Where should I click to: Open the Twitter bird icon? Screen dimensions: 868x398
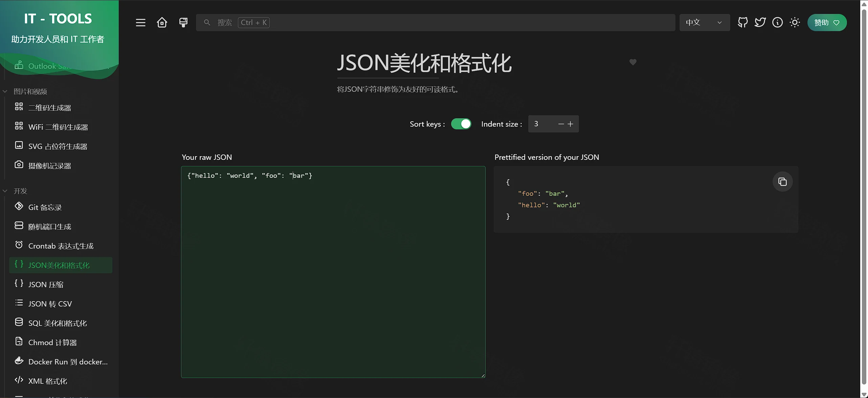pyautogui.click(x=760, y=23)
